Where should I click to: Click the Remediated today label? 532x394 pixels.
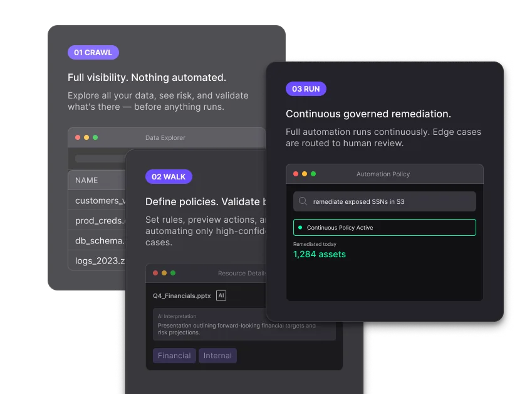pyautogui.click(x=315, y=244)
